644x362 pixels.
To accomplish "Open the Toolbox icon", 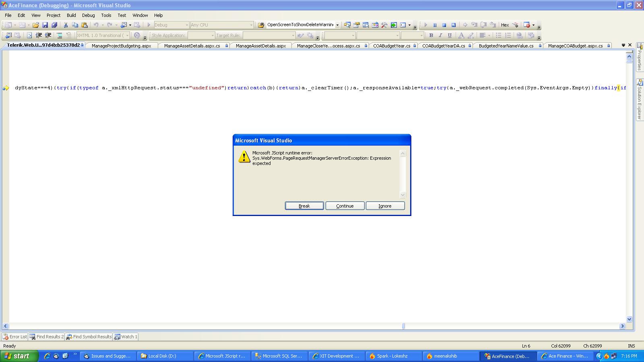I will coord(384,25).
